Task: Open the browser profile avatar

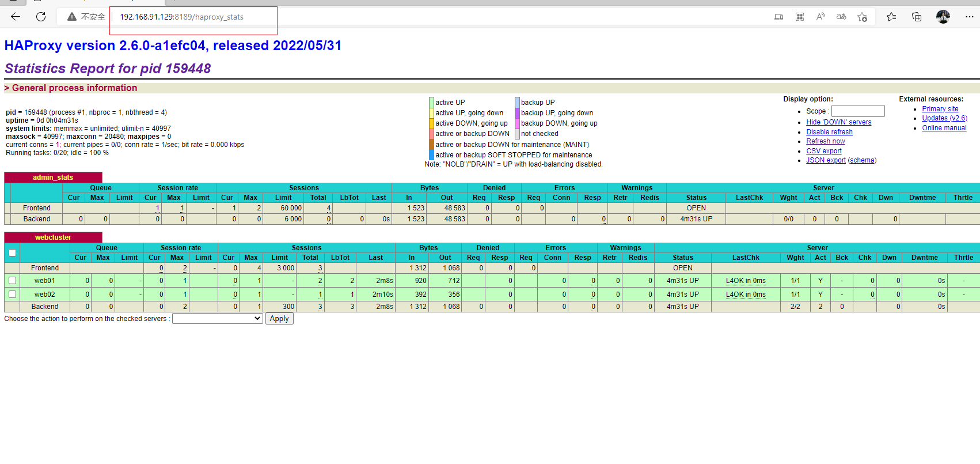Action: pyautogui.click(x=943, y=17)
